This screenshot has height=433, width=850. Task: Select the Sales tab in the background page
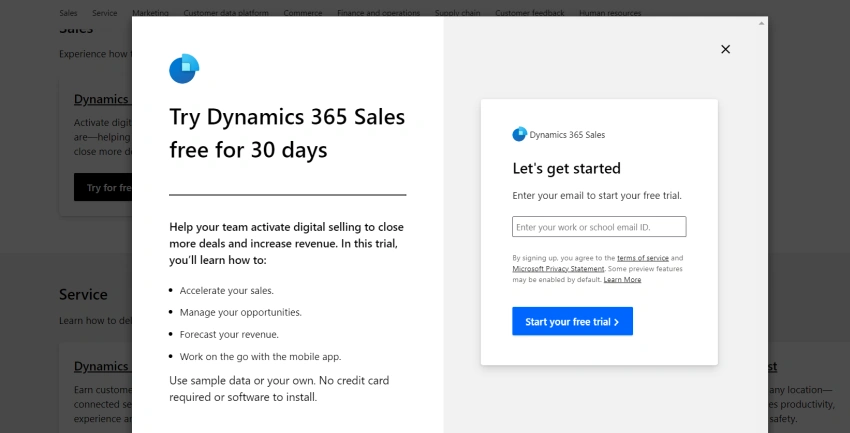coord(68,13)
